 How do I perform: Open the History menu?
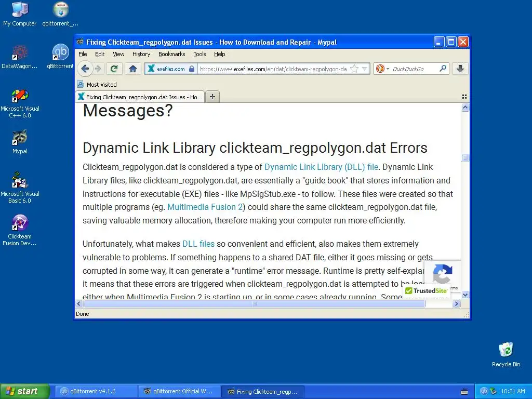141,54
